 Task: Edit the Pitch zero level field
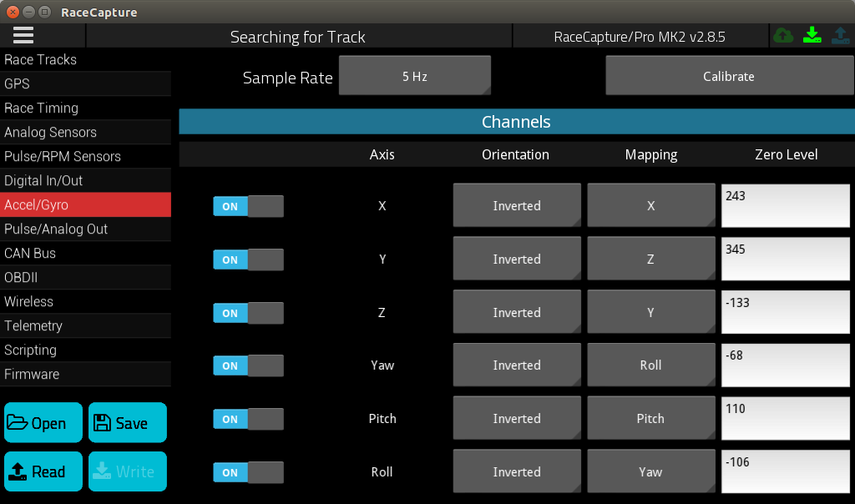785,418
